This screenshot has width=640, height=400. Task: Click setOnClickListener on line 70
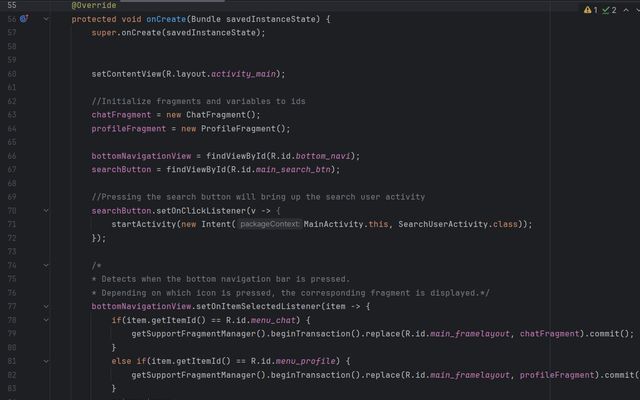(201, 211)
